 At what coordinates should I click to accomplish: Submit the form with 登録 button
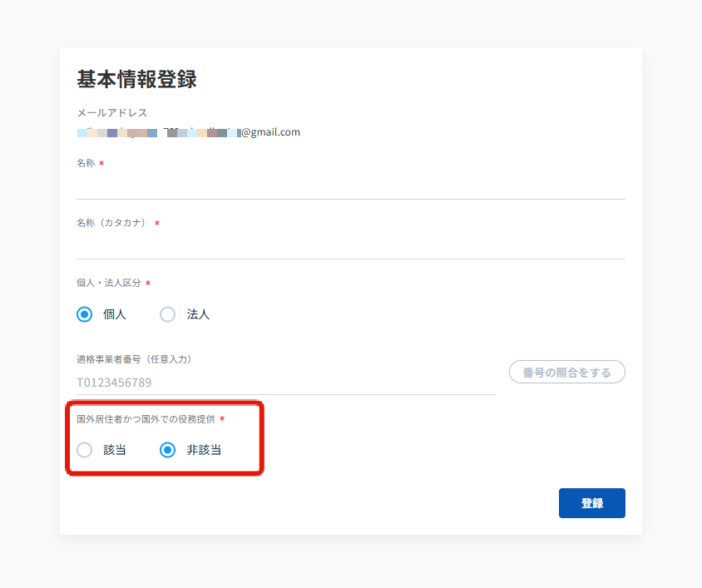point(591,503)
